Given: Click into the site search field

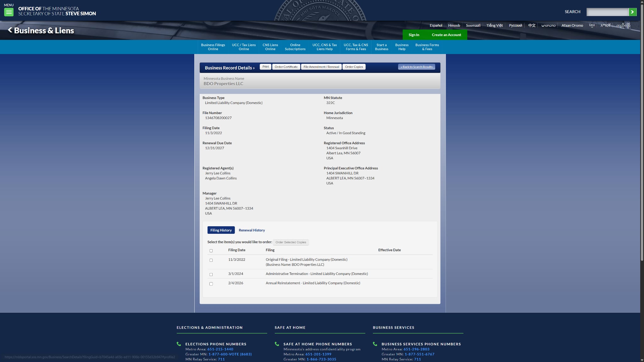Looking at the screenshot, I should [x=608, y=12].
